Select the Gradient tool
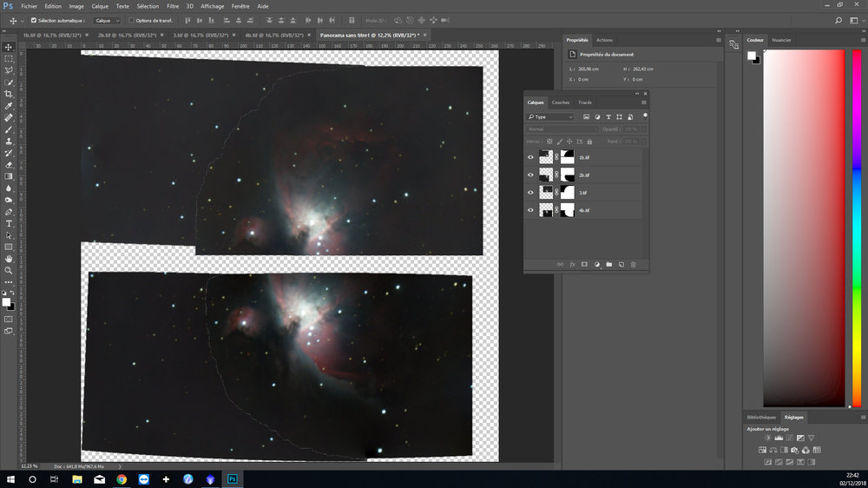This screenshot has width=868, height=488. coord(9,176)
